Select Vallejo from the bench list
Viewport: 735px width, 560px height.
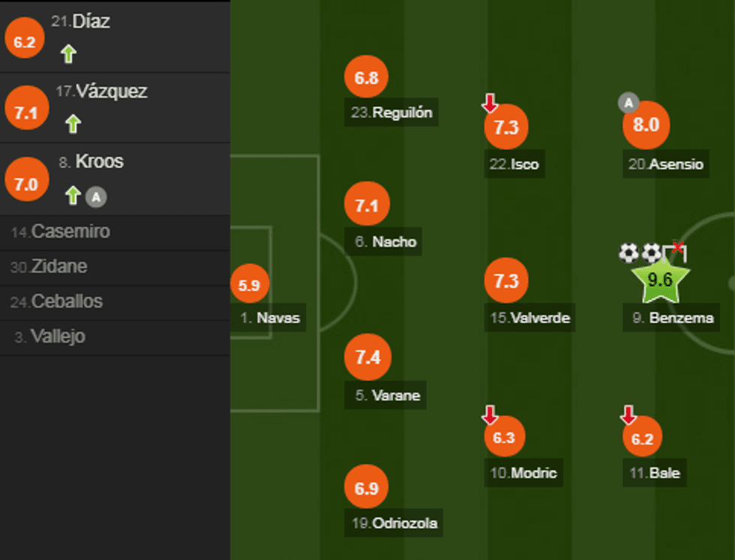click(49, 337)
